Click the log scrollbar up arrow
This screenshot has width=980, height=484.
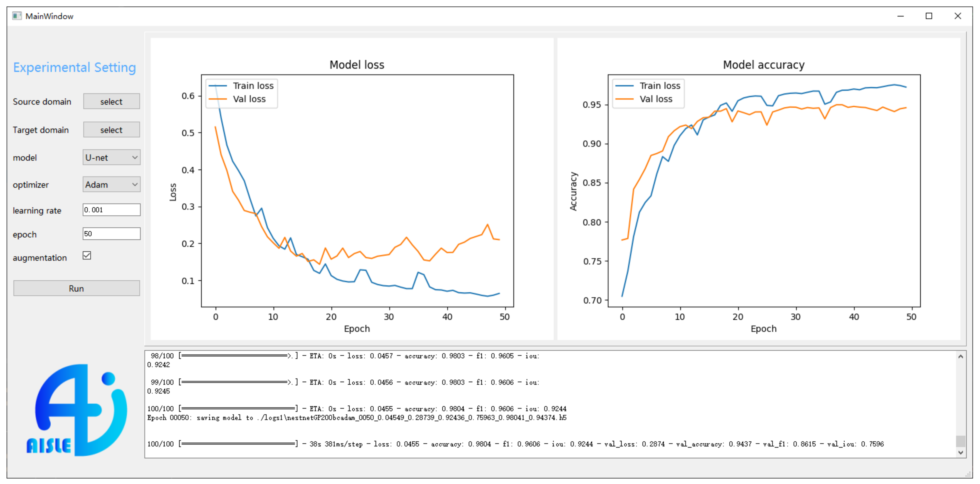[960, 356]
